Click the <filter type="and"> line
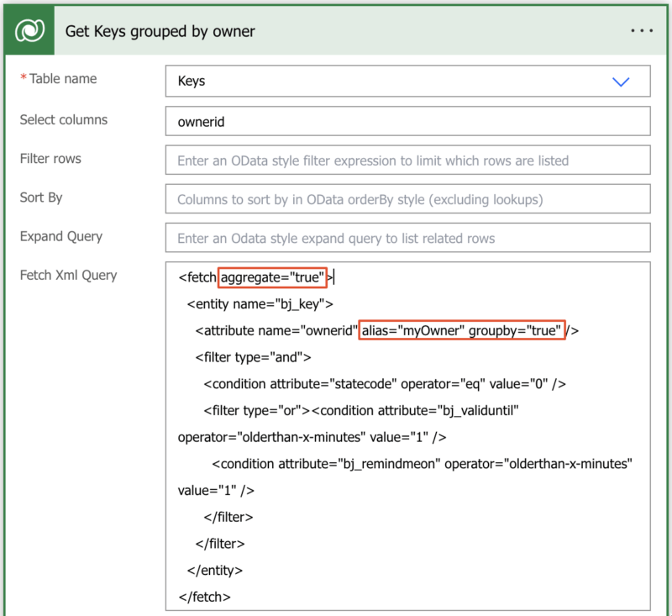This screenshot has height=616, width=672. click(254, 357)
